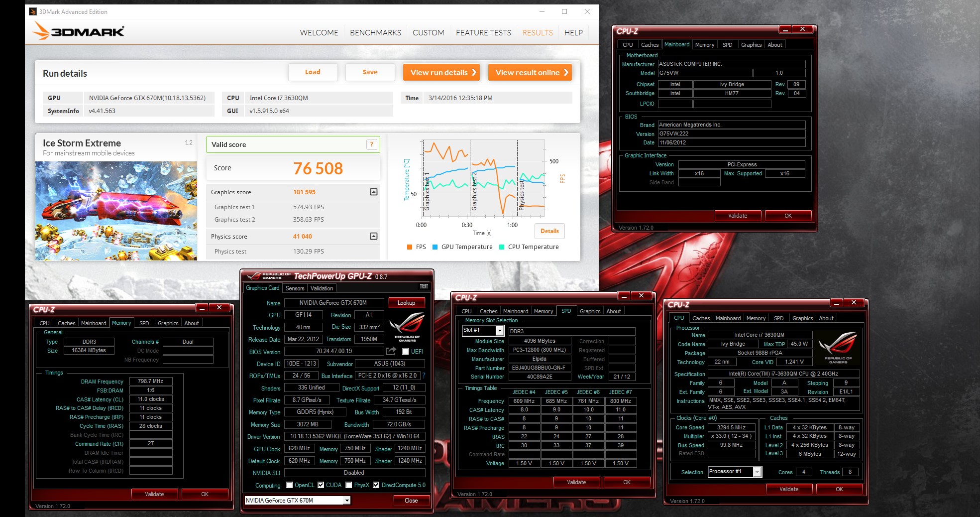Open Mainboard tab in CPU-Z CPU window

point(728,318)
